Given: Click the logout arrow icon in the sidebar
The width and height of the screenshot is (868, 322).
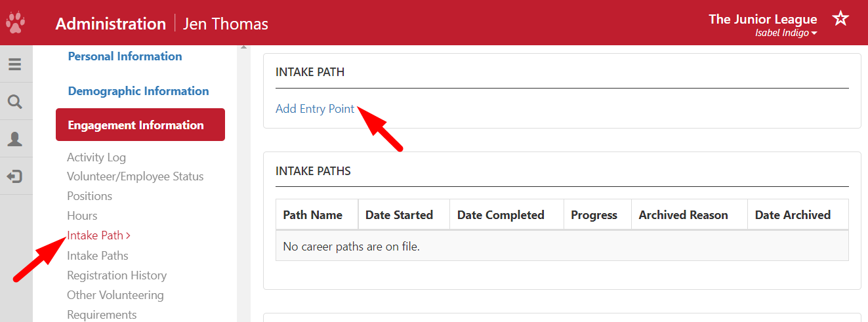Looking at the screenshot, I should (x=14, y=176).
